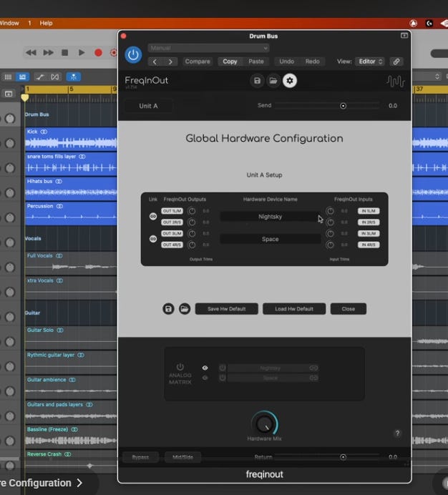Viewport: 448px width, 495px height.
Task: Click the waveform logo icon at top right
Action: click(395, 81)
